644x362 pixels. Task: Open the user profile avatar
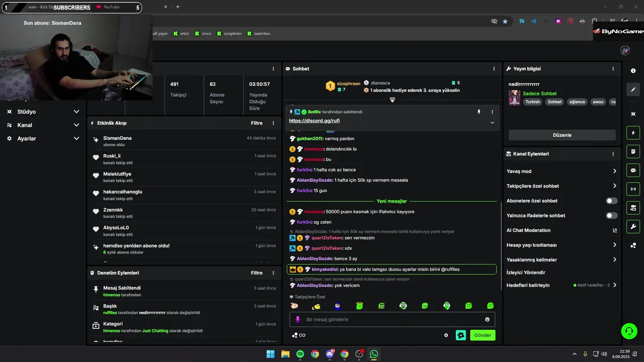click(x=625, y=50)
